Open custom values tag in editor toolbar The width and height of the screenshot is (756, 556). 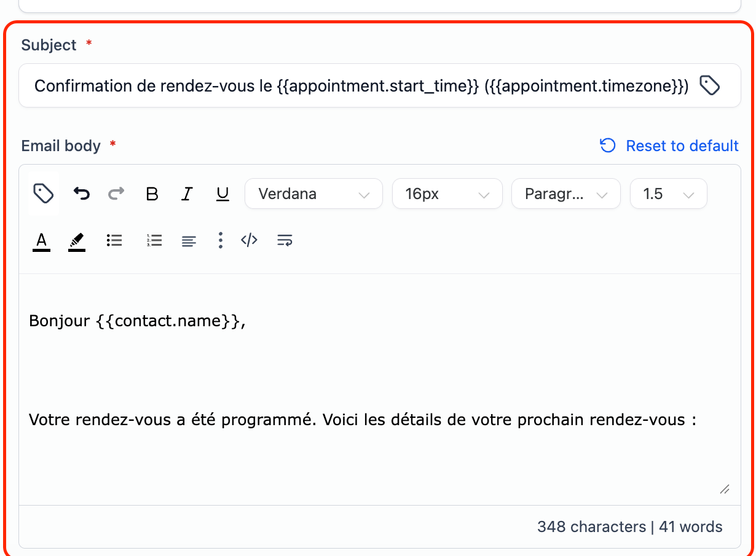click(43, 194)
